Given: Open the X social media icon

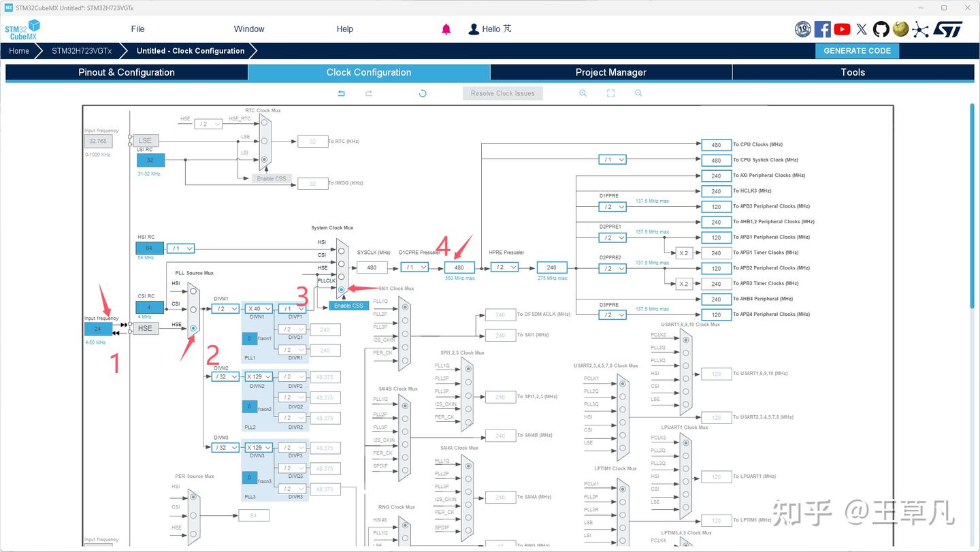Looking at the screenshot, I should coord(862,29).
